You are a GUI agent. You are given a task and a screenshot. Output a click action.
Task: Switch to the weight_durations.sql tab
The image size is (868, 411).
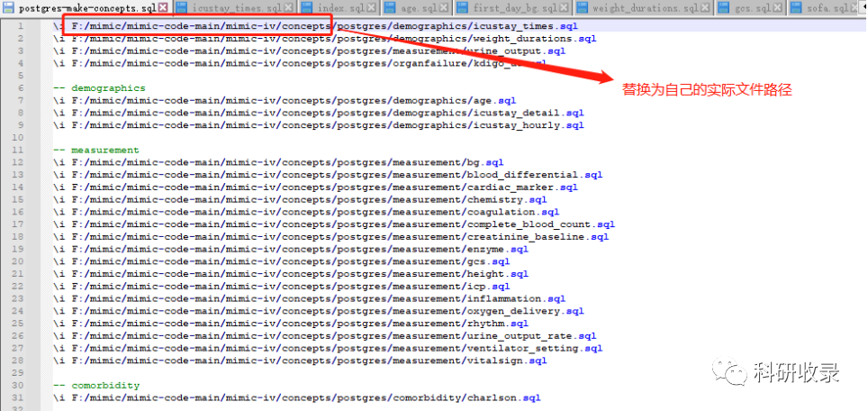click(643, 8)
